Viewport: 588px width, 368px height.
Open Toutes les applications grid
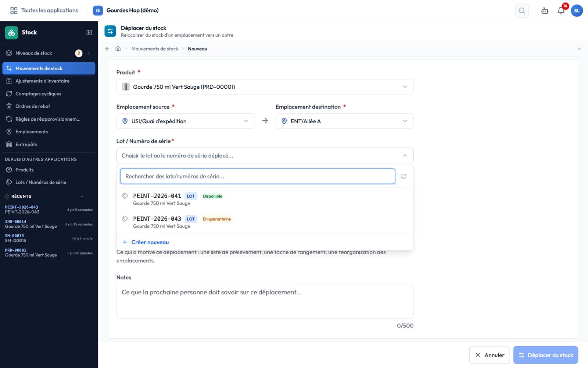click(44, 11)
